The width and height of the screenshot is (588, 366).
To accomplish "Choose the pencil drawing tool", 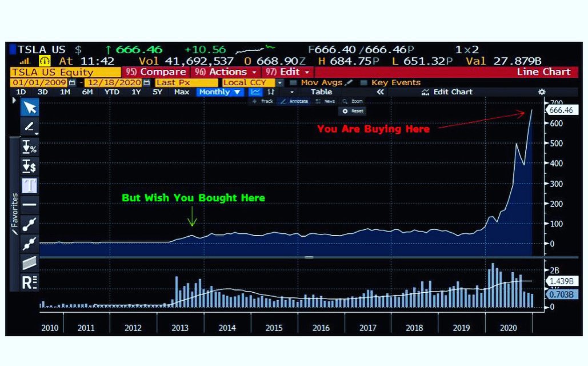I will pyautogui.click(x=29, y=126).
